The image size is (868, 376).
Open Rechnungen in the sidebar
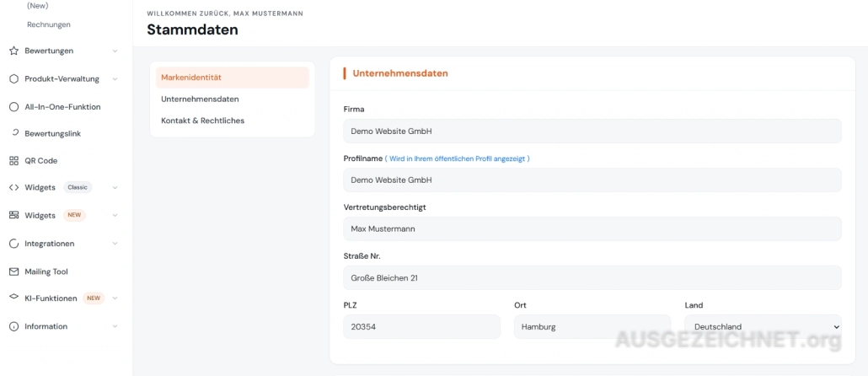pos(49,24)
